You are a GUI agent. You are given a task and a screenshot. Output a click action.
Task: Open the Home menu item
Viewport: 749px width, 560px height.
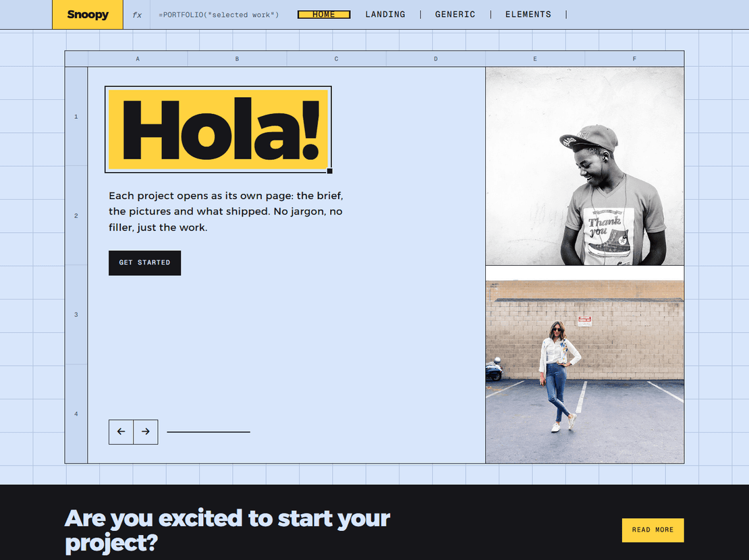[324, 14]
